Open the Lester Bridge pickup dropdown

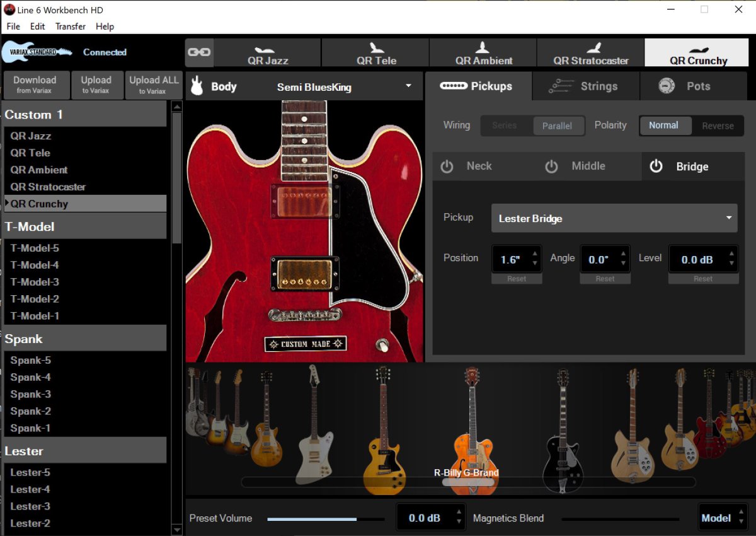[x=614, y=218]
